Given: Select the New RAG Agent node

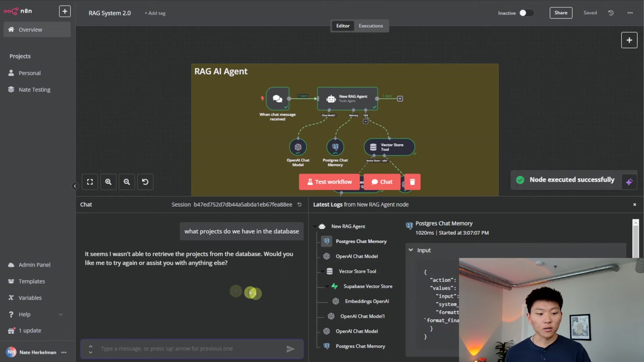Looking at the screenshot, I should (347, 99).
